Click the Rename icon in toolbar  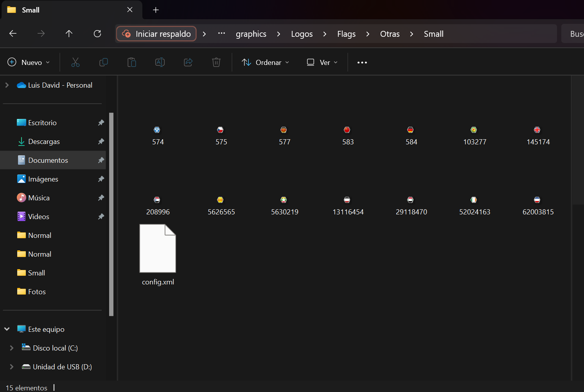coord(160,62)
